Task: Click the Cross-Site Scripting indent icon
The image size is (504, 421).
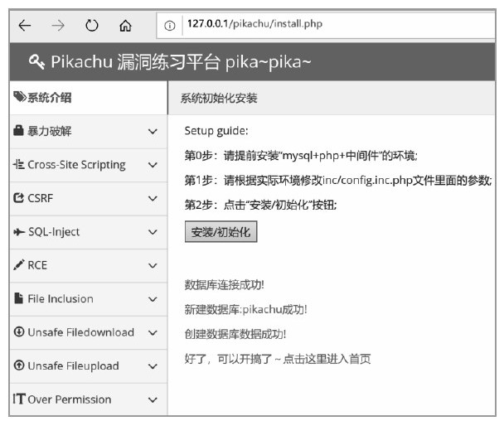Action: pos(18,164)
